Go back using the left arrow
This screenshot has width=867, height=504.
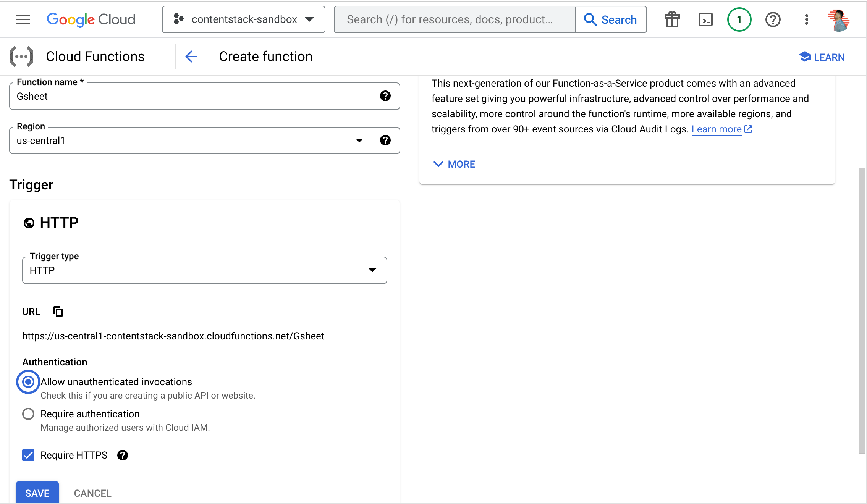[191, 57]
